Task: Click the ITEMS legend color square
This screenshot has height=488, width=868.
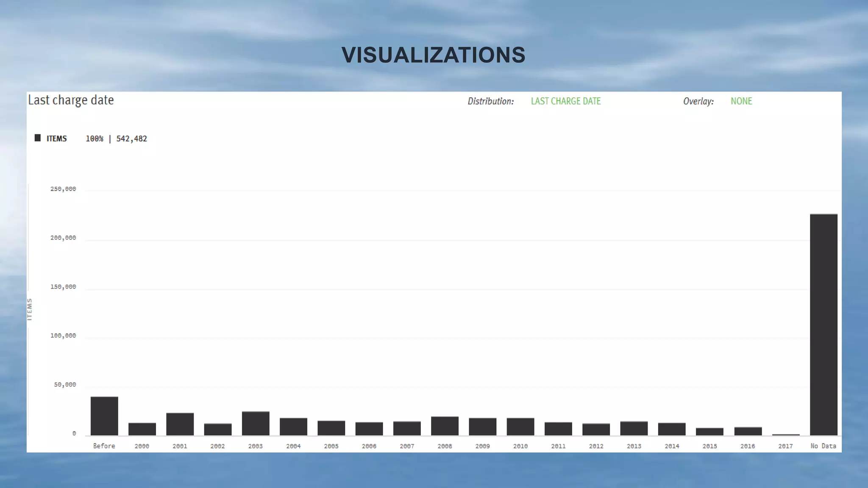Action: [x=38, y=138]
